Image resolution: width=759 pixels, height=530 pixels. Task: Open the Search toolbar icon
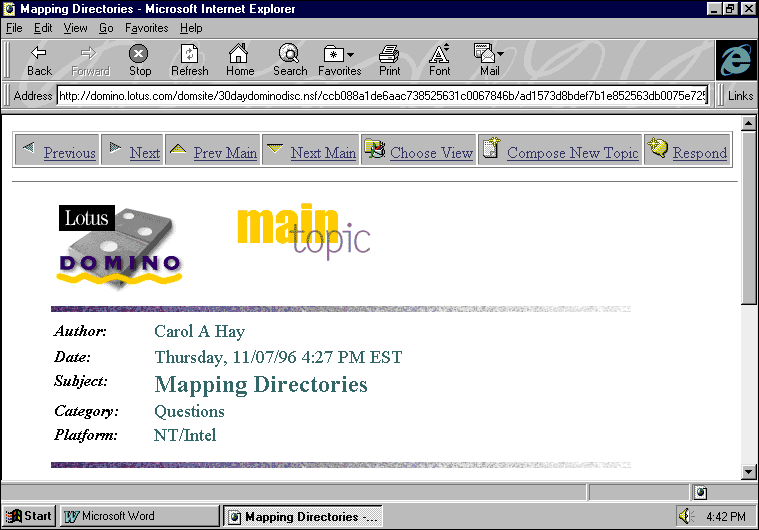[290, 60]
